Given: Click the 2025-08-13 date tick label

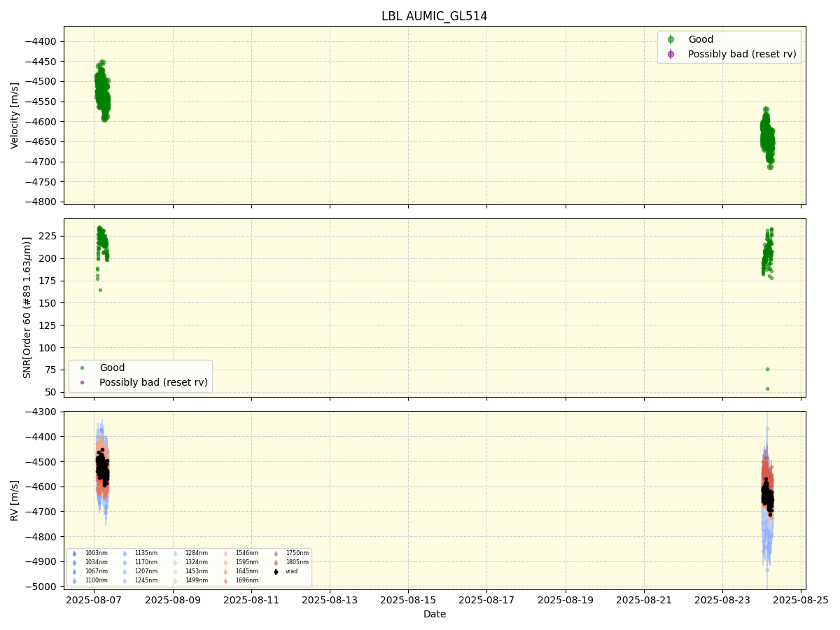Looking at the screenshot, I should pos(330,600).
